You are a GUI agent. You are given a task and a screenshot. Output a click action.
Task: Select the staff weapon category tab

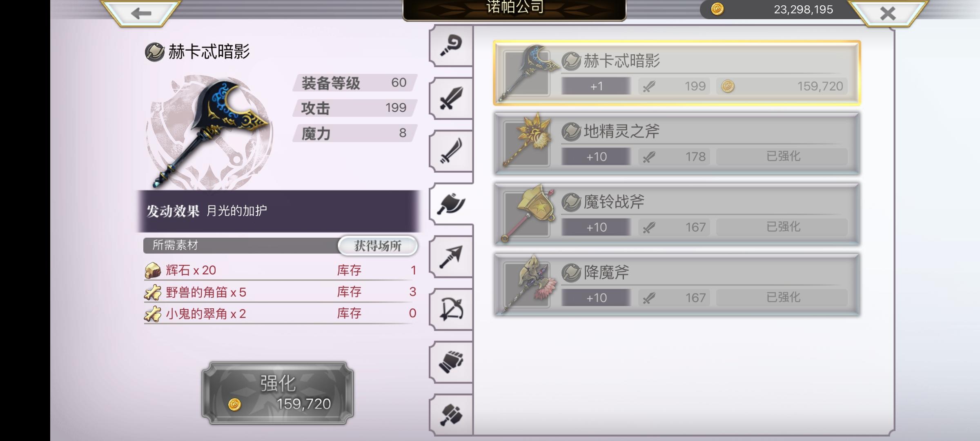click(x=451, y=46)
